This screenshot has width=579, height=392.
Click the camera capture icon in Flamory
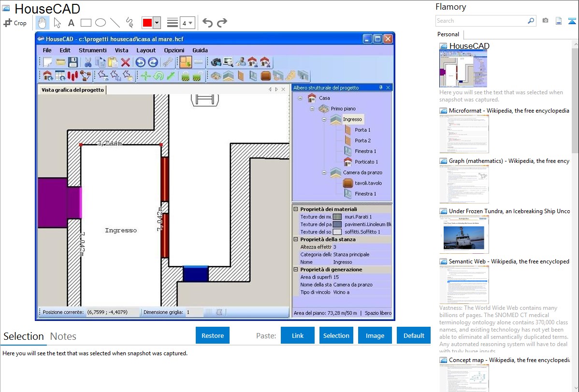coord(545,21)
